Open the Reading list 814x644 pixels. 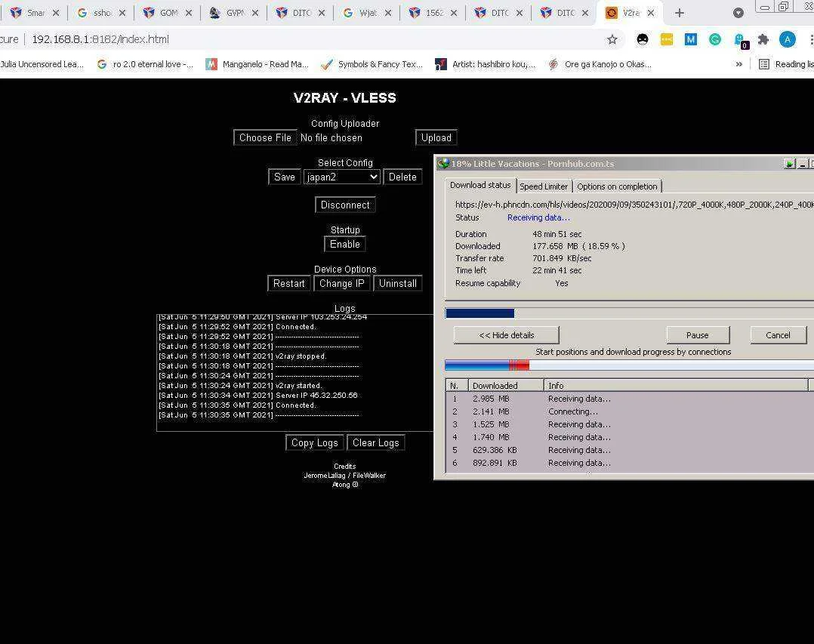click(x=786, y=64)
